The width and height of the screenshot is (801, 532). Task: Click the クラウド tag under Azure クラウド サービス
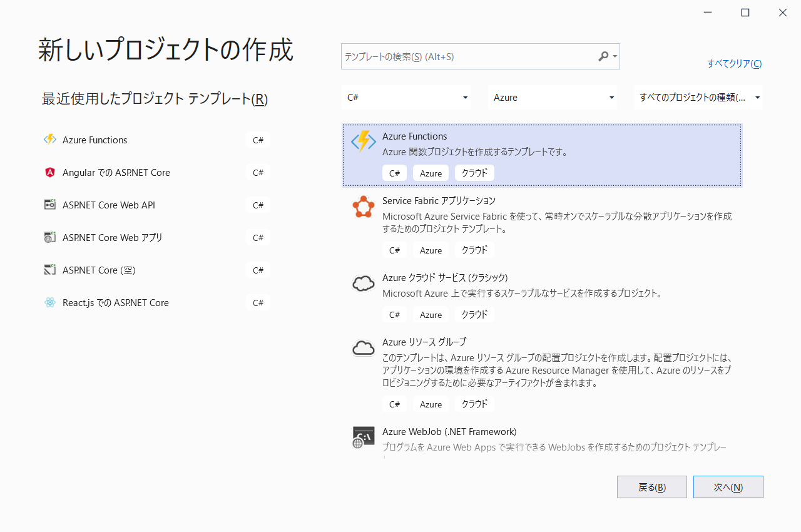pos(474,315)
